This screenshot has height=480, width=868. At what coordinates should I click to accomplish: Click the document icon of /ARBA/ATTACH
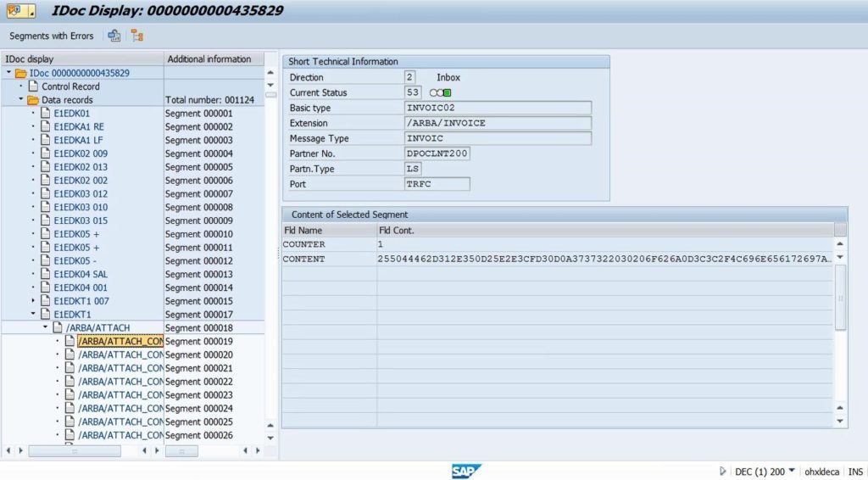pos(58,327)
